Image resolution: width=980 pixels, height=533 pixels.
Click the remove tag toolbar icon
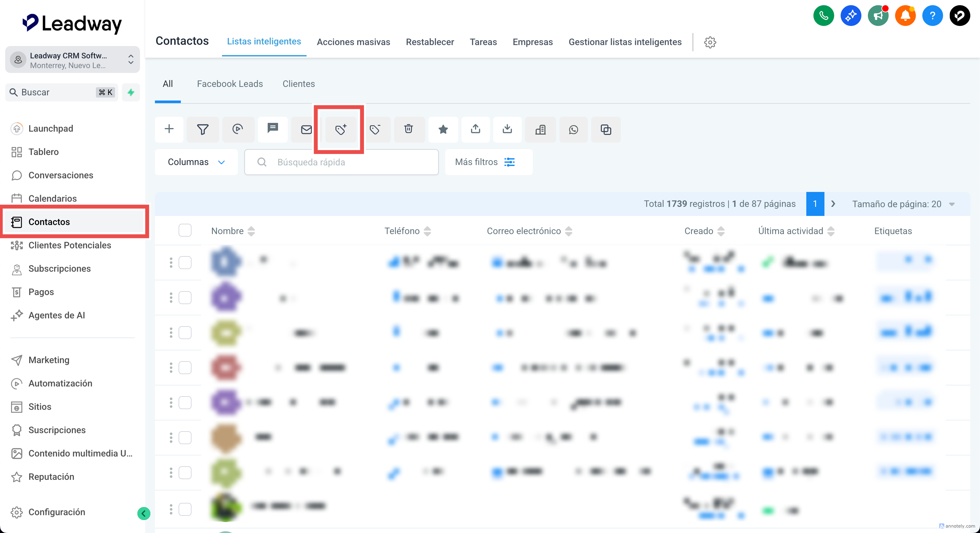375,129
